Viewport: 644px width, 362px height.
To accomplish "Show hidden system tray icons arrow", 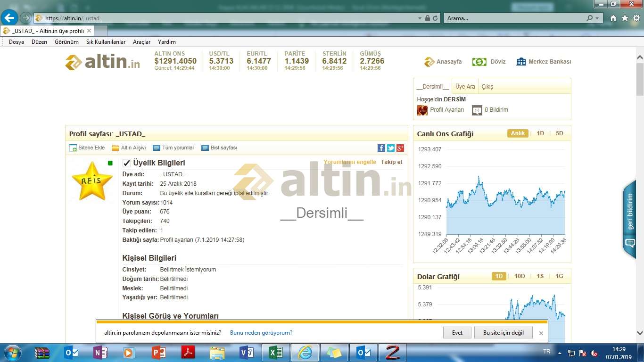I will click(x=560, y=353).
